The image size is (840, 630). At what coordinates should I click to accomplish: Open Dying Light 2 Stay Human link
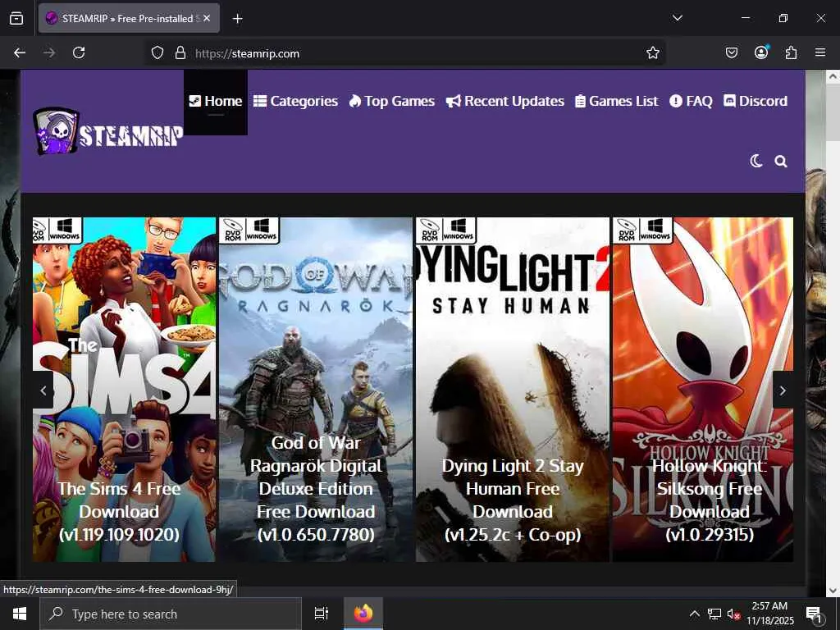[513, 500]
